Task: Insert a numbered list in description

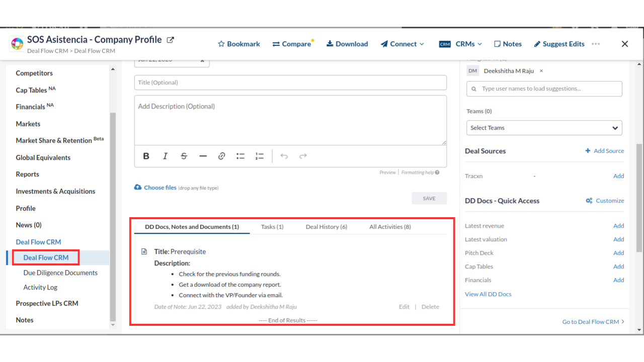Action: click(260, 156)
